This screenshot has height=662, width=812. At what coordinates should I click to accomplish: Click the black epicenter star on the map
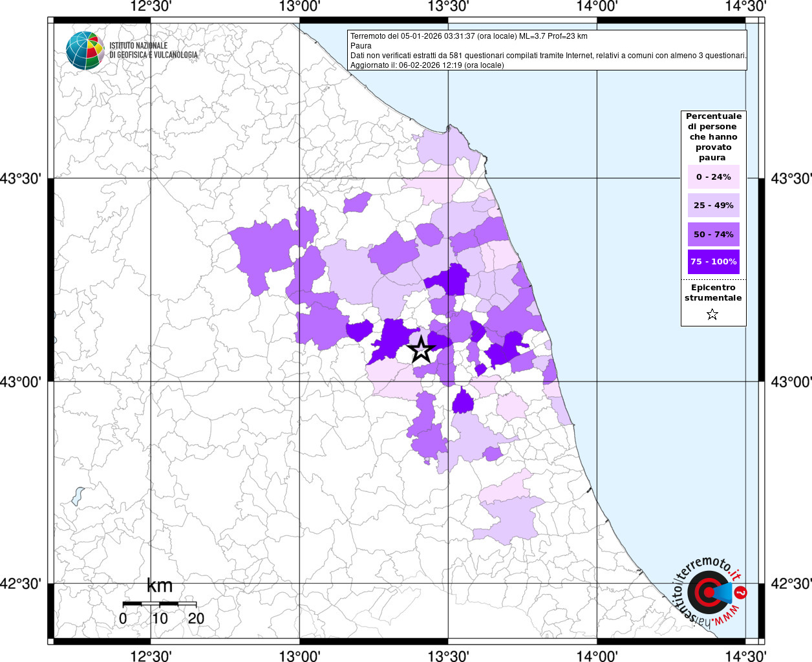click(421, 350)
